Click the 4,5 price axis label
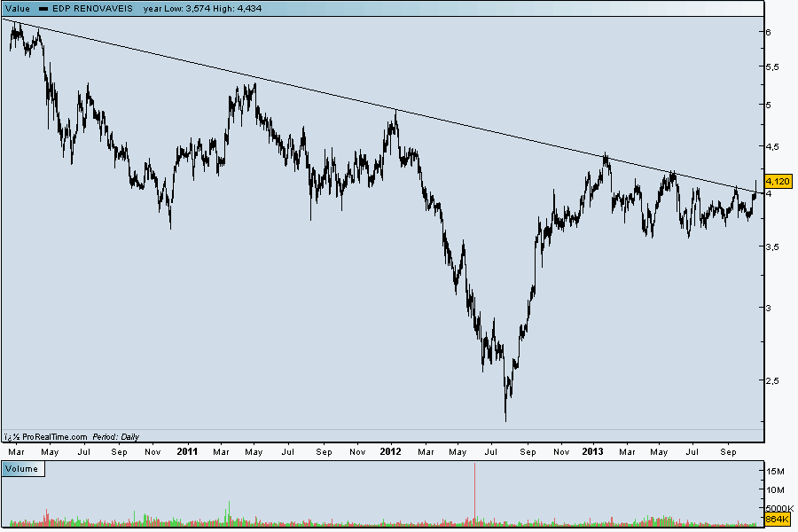 click(772, 147)
